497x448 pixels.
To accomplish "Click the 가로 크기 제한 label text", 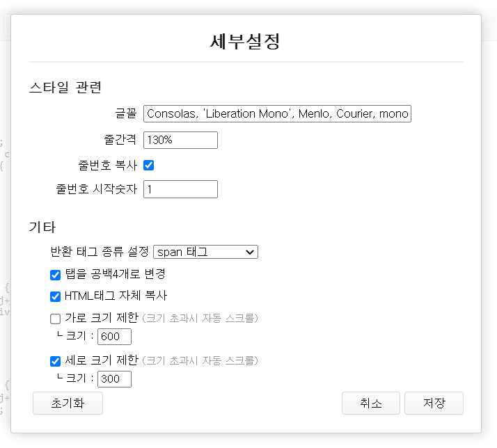I will point(102,318).
